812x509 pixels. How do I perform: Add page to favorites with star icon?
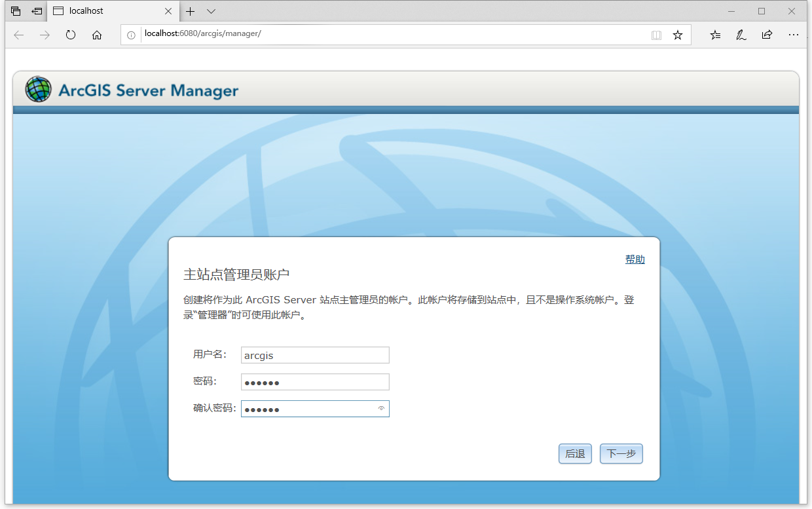point(678,35)
